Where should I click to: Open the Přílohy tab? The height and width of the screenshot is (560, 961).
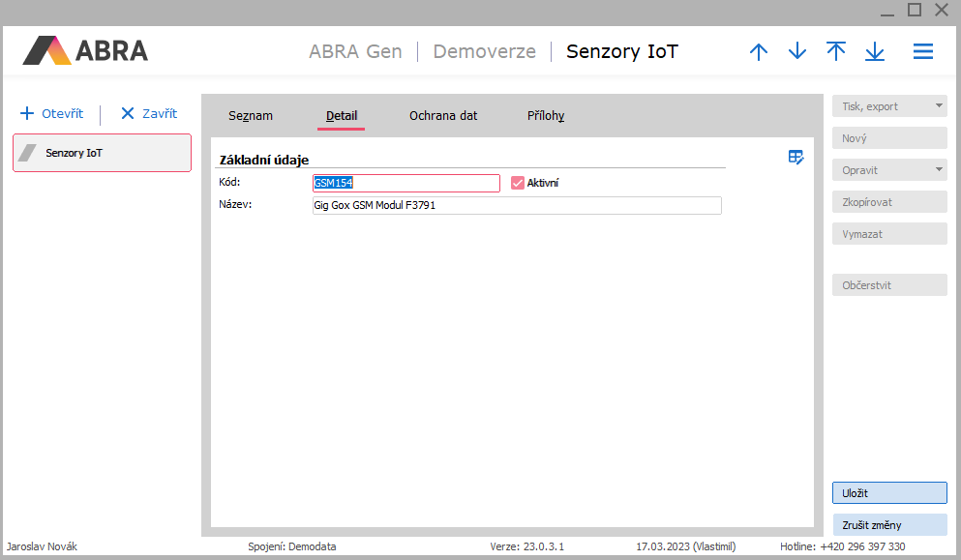coord(546,116)
